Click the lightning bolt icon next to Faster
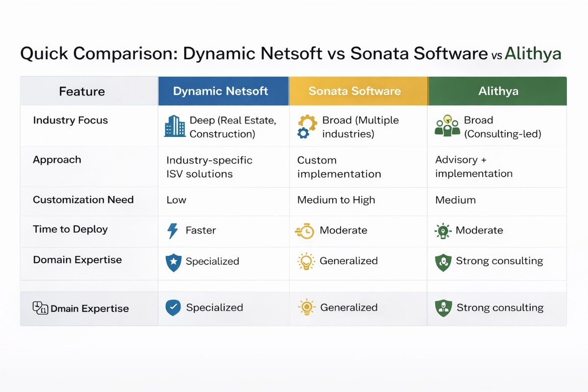This screenshot has height=392, width=588. point(173,231)
